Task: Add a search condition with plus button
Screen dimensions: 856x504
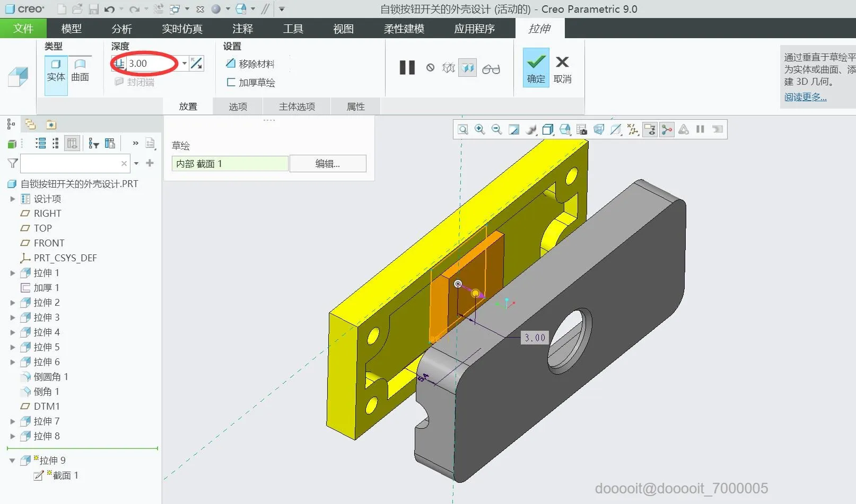Action: point(150,163)
